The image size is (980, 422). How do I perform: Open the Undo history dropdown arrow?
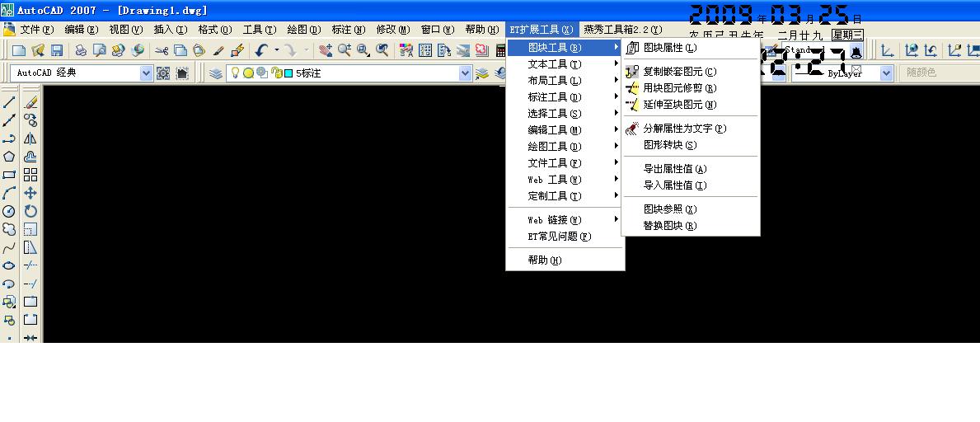coord(276,50)
